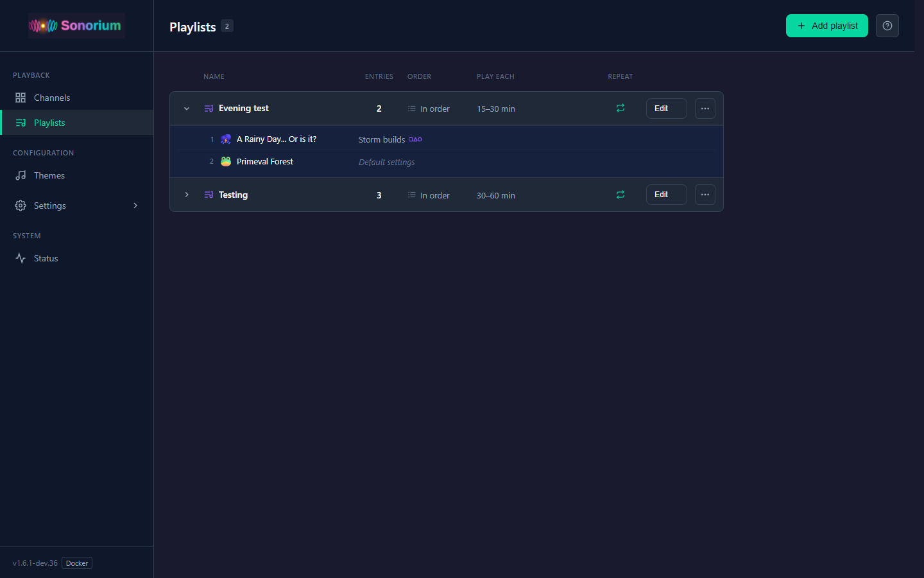Go to Channels page

point(77,98)
